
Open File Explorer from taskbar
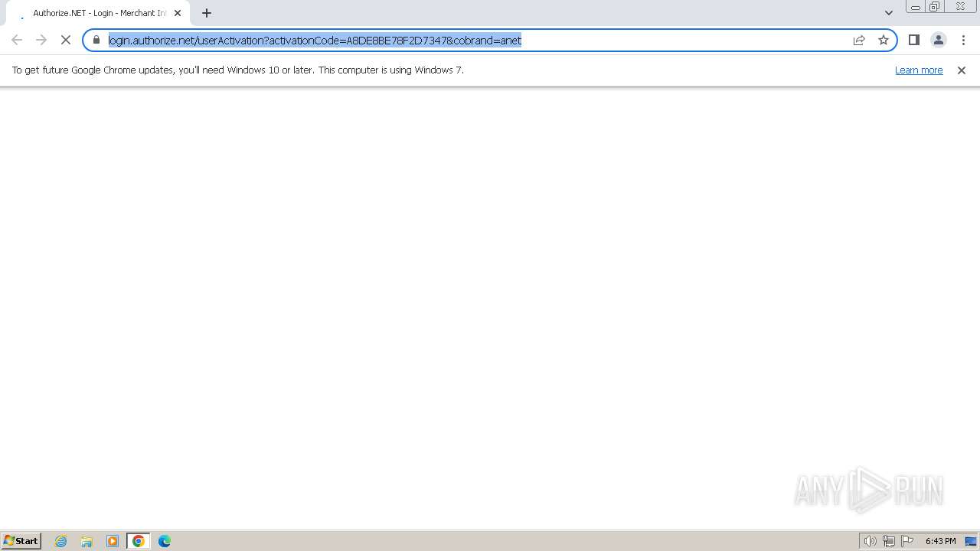pyautogui.click(x=87, y=541)
